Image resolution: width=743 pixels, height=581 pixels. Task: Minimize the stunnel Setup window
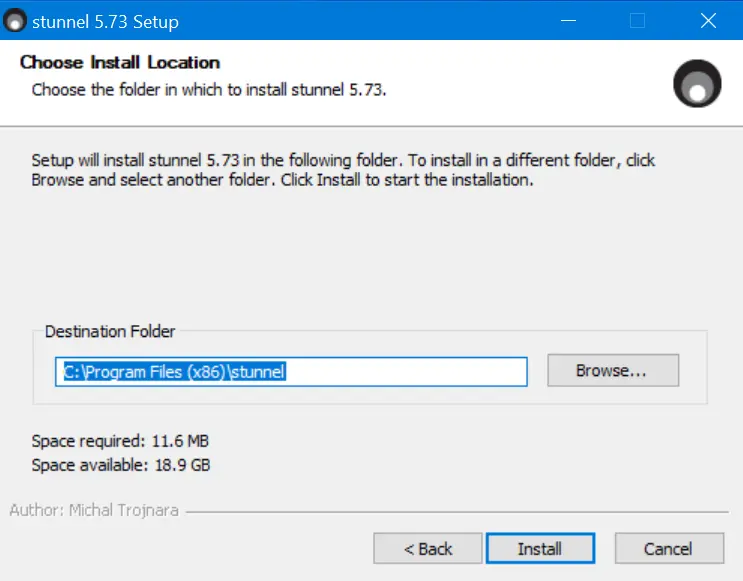568,21
